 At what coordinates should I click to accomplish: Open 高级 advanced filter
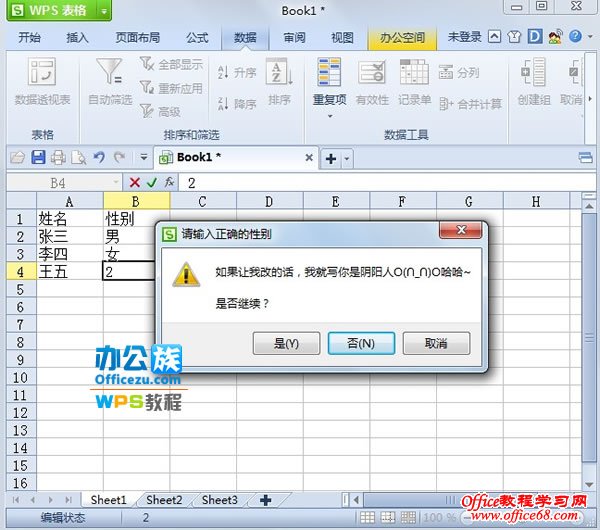(x=160, y=111)
